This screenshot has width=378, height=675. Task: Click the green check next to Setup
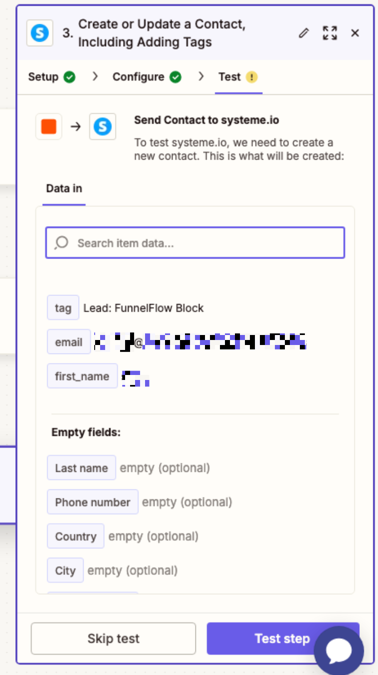click(x=69, y=77)
